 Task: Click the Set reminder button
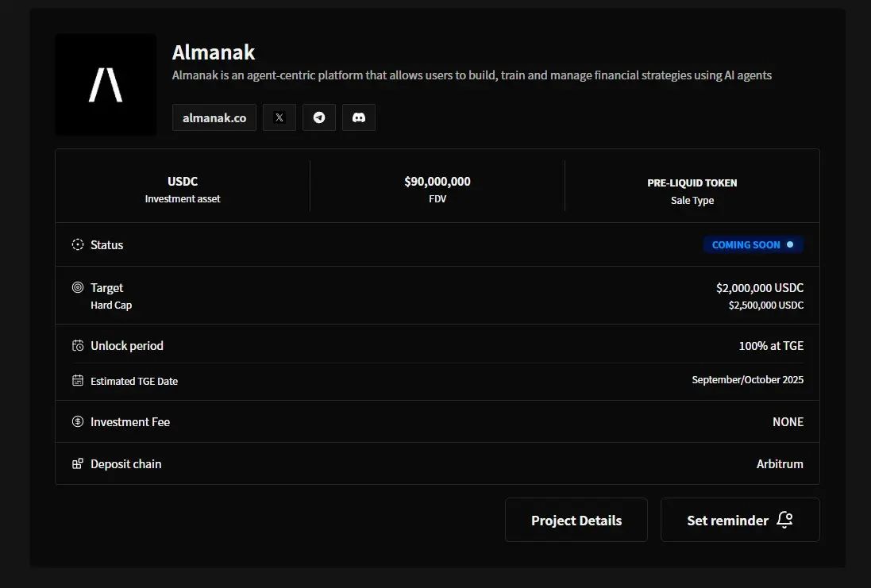740,520
